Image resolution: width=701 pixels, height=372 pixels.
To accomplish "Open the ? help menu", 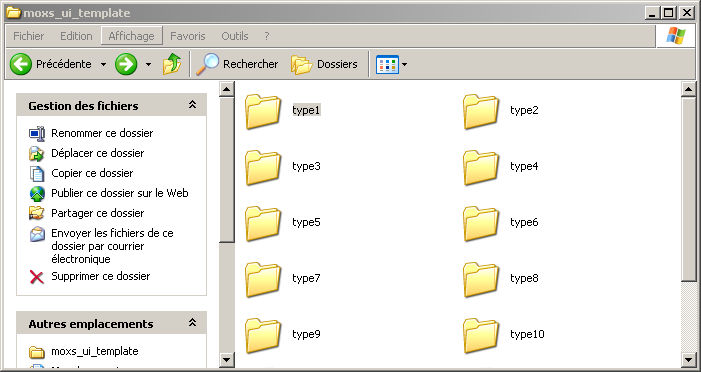I will 267,36.
